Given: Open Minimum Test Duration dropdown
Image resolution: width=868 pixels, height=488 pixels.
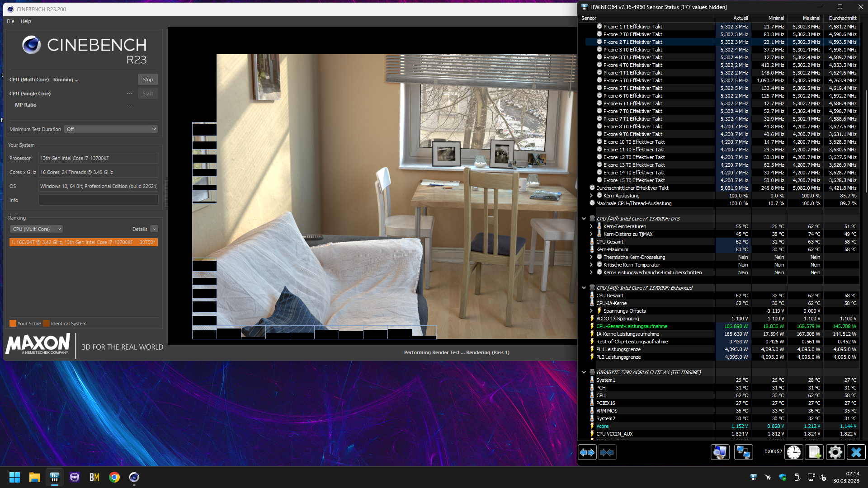Looking at the screenshot, I should point(111,129).
